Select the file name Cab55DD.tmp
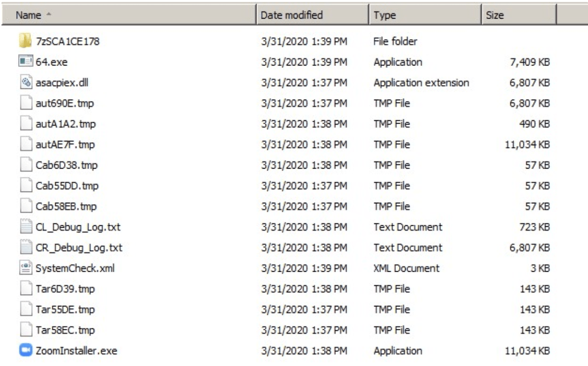588x366 pixels. 67,186
